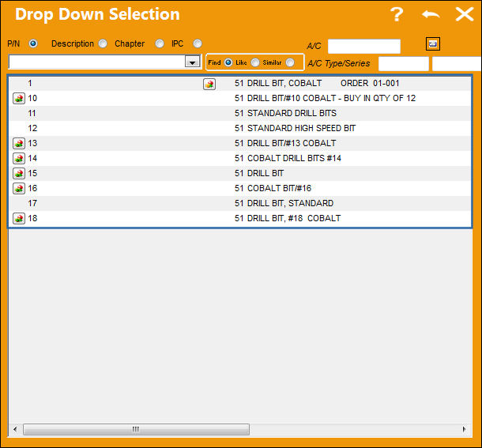Screen dimensions: 482x448
Task: Click the part icon beside P/N 13
Action: (19, 143)
